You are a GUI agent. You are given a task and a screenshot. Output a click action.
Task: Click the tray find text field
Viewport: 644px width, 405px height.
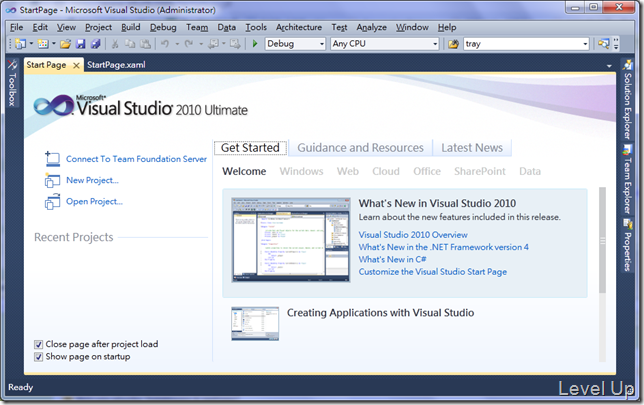tap(523, 44)
